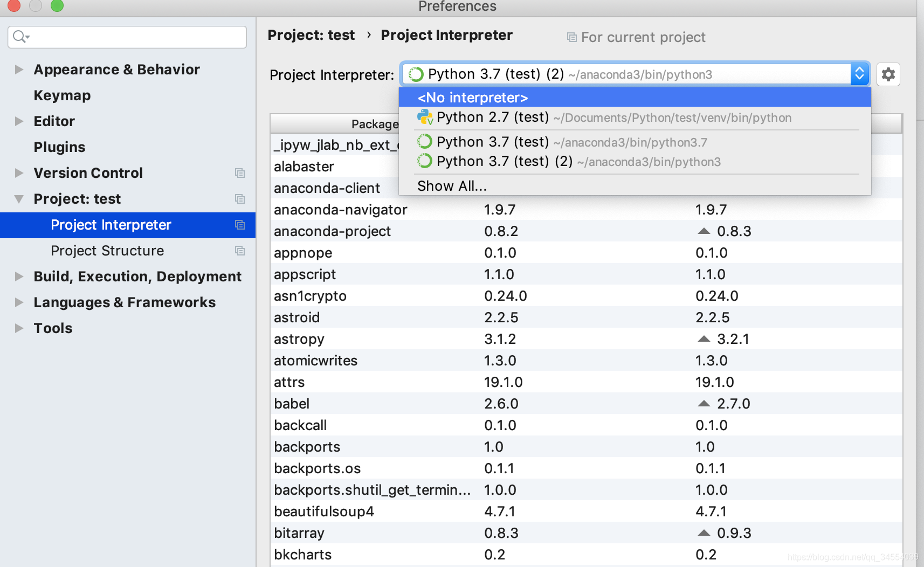Click upgrade arrow next to bitarray 0.9.3

pyautogui.click(x=704, y=533)
